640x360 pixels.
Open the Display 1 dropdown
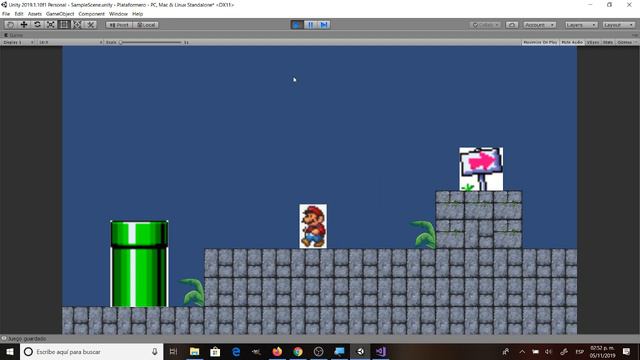click(x=18, y=42)
